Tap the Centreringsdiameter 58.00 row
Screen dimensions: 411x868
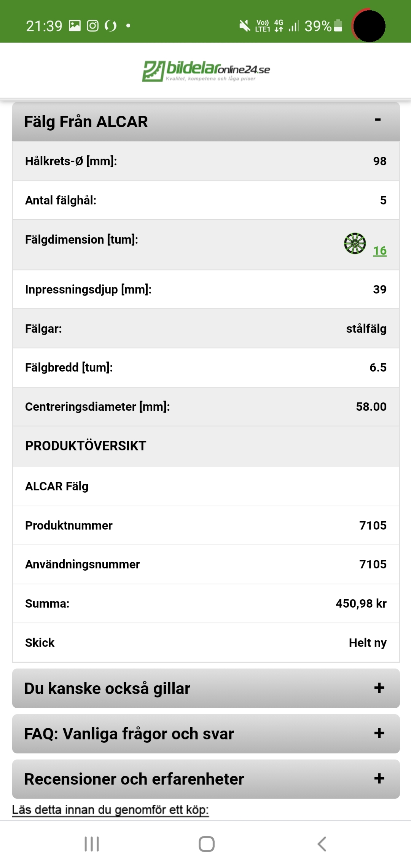(206, 407)
